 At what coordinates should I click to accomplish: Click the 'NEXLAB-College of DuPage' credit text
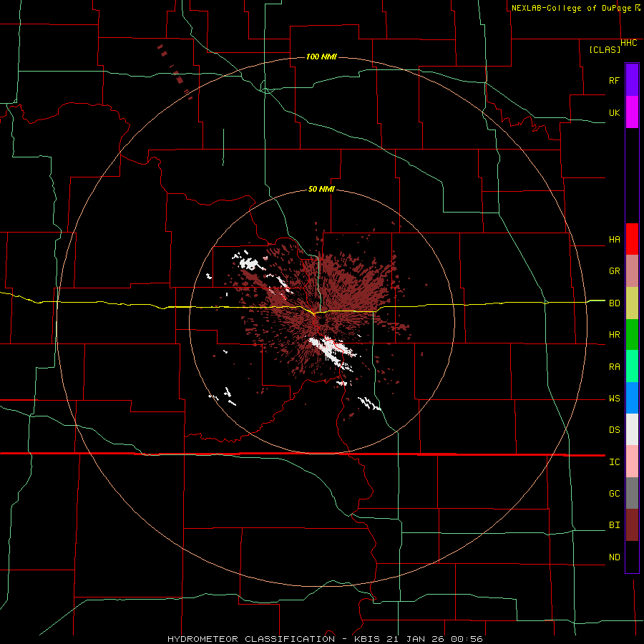pyautogui.click(x=571, y=8)
